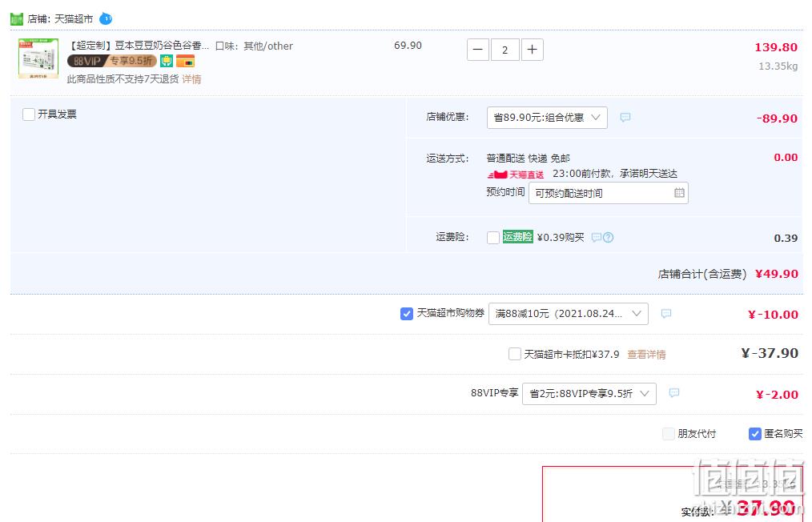The width and height of the screenshot is (812, 522).
Task: Uncheck the 天猫超市购物券 checkbox
Action: click(407, 314)
